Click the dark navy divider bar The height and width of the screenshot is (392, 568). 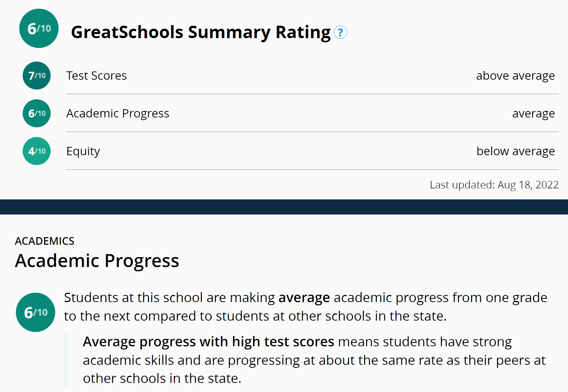click(x=284, y=207)
